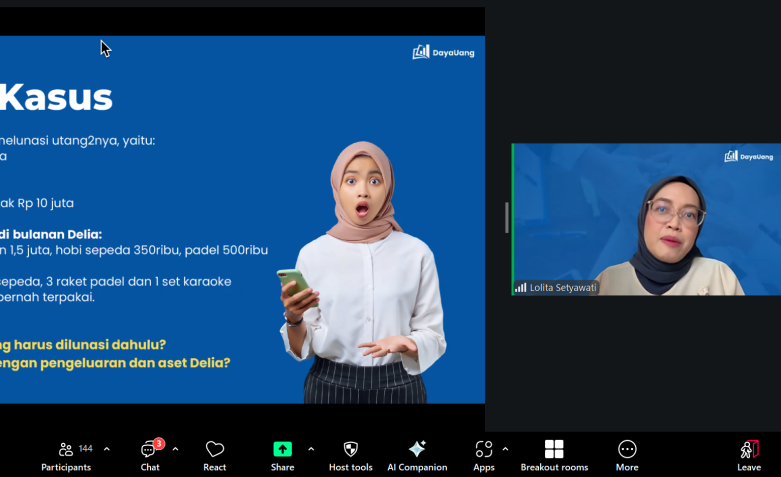Open the Participants panel
Image resolution: width=781 pixels, height=477 pixels.
66,455
